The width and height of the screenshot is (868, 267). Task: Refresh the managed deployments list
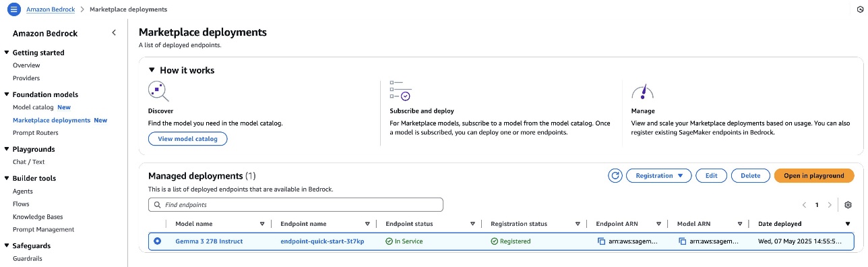[615, 175]
